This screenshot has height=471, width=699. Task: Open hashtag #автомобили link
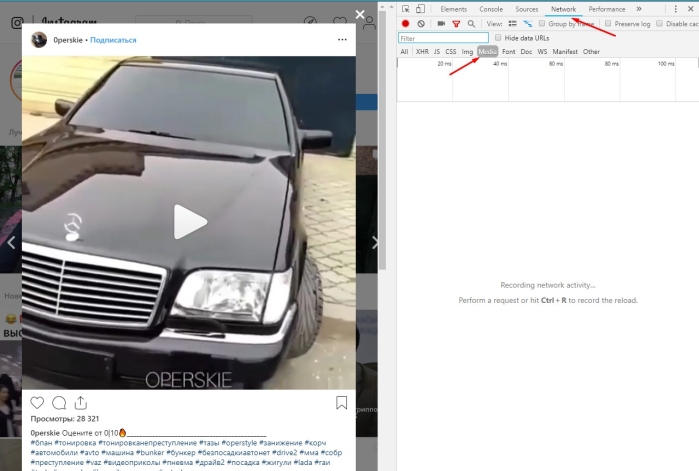(x=54, y=453)
